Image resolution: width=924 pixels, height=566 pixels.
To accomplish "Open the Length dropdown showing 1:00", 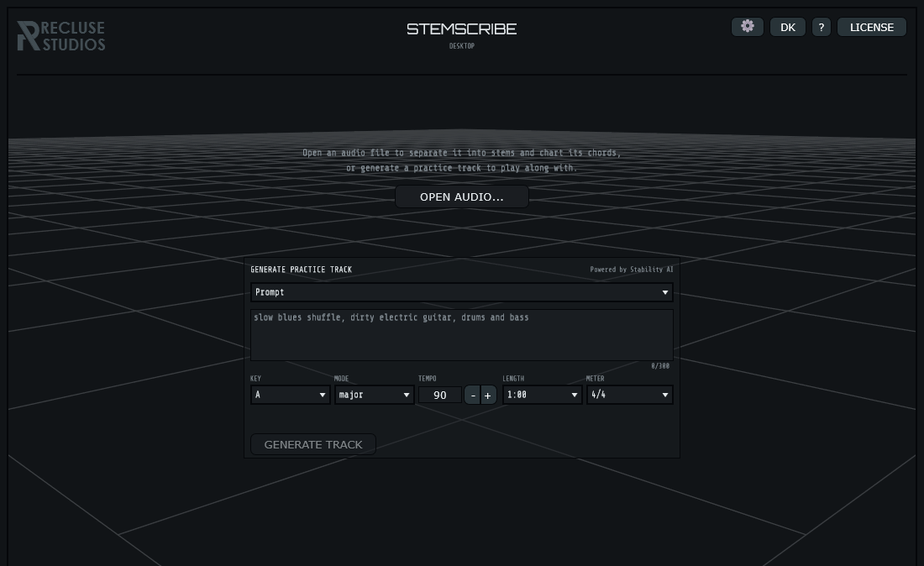I will (542, 395).
